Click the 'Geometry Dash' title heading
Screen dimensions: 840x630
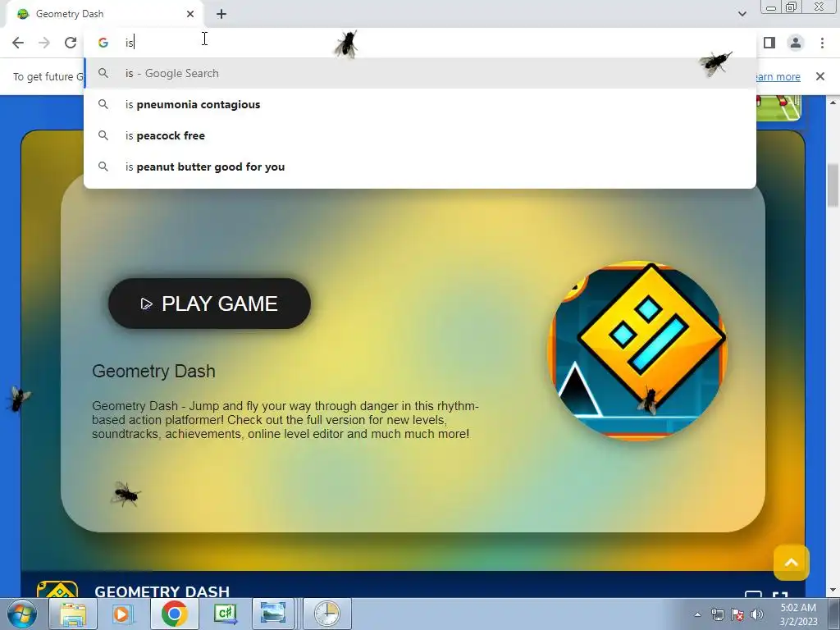(x=153, y=372)
